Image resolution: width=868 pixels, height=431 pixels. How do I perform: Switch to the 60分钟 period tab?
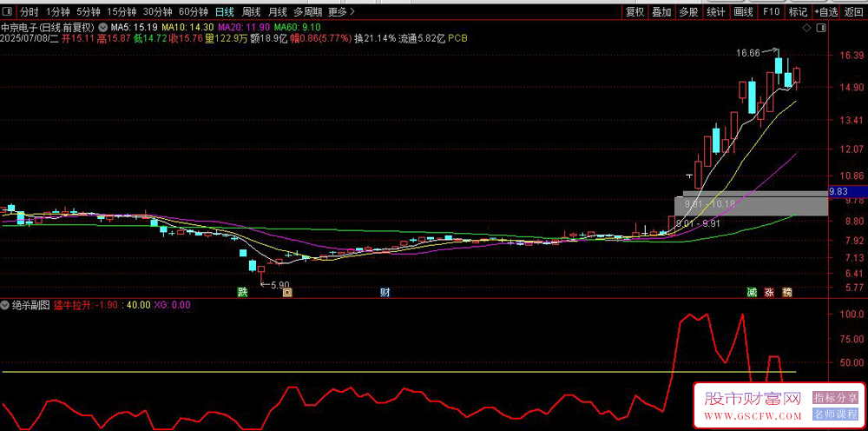coord(194,11)
